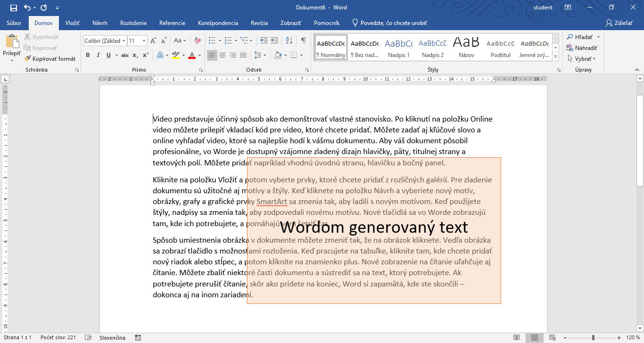Click the 120 % zoom level

tap(633, 338)
